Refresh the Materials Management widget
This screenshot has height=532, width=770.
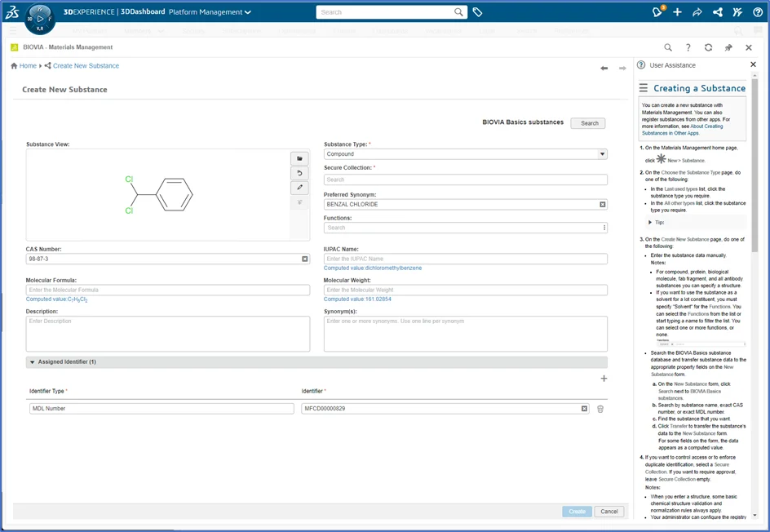(708, 47)
